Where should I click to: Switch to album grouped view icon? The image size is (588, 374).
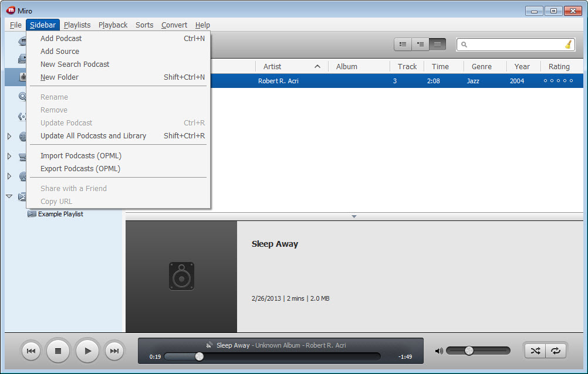point(420,44)
